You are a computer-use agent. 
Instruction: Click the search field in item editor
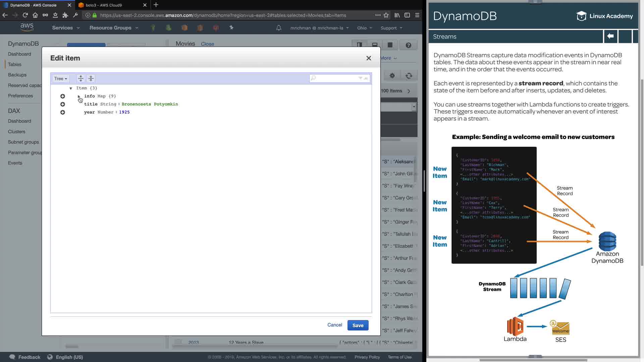tap(336, 78)
